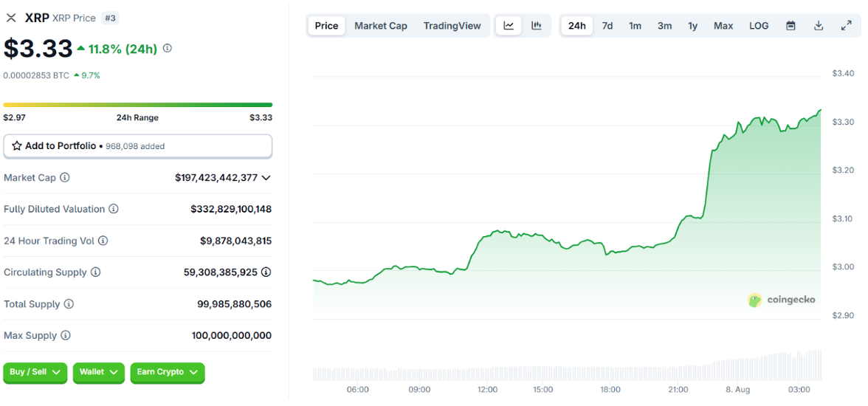
Task: Expand the chart to fullscreen
Action: pyautogui.click(x=846, y=26)
